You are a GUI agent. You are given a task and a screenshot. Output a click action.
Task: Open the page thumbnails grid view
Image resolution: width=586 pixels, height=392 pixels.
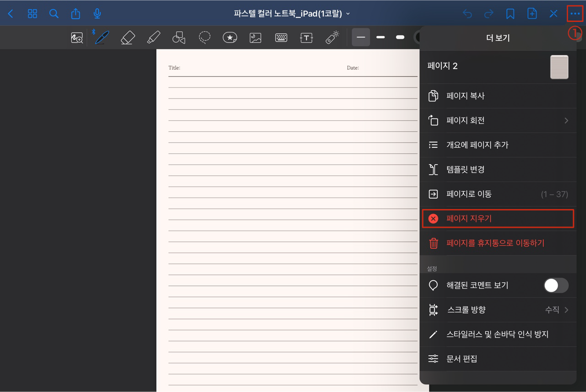(33, 14)
